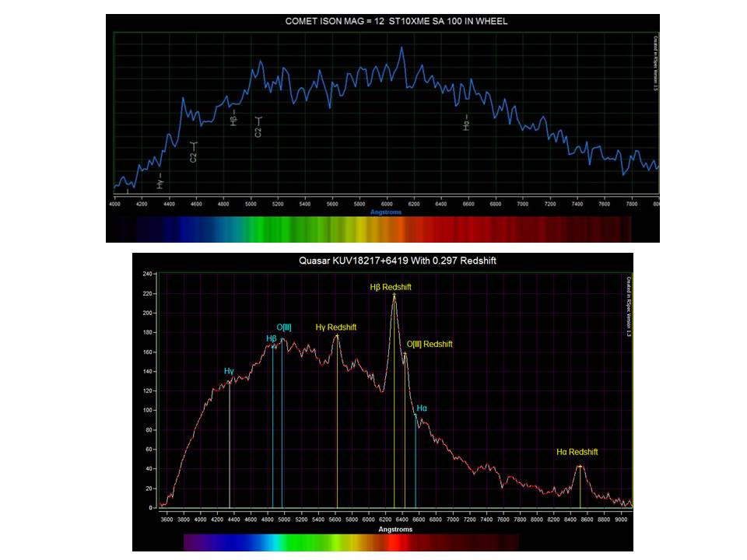Viewport: 747px width, 560px height.
Task: Click the yellow O[III] Redshift label
Action: [429, 344]
